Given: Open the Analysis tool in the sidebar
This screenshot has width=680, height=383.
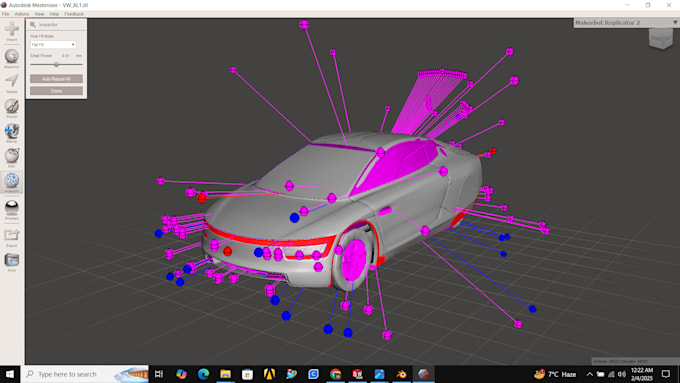Looking at the screenshot, I should 12,180.
